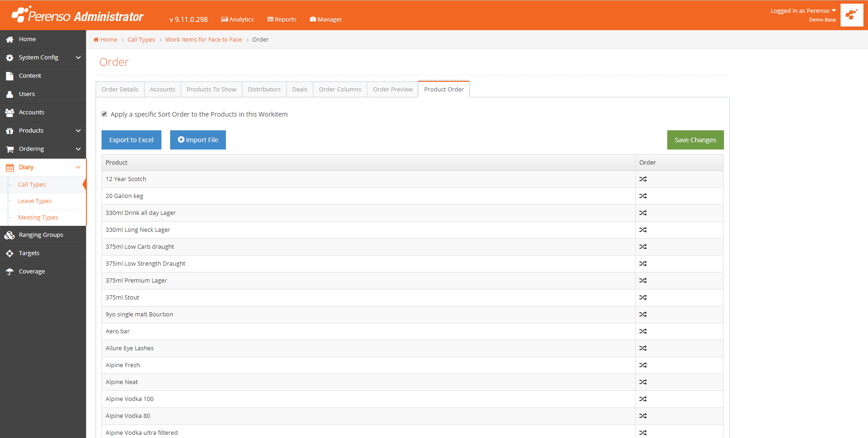
Task: Click shuffle icon for Aero bar
Action: [643, 331]
